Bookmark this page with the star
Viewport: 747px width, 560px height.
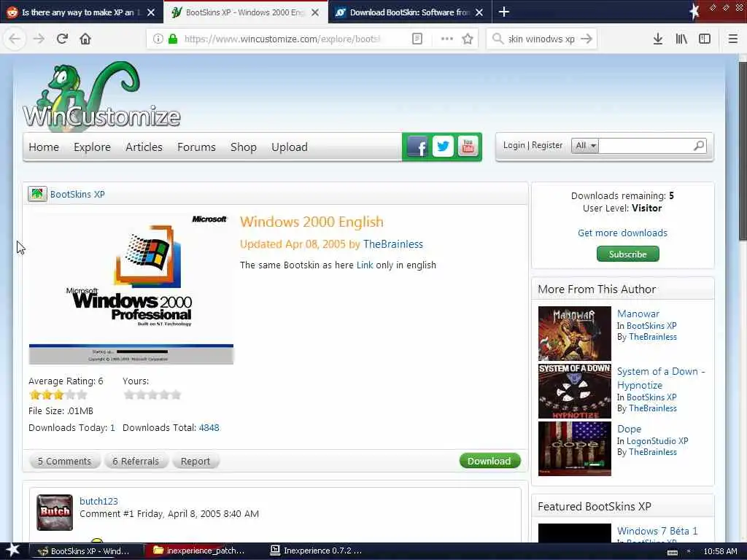click(468, 39)
